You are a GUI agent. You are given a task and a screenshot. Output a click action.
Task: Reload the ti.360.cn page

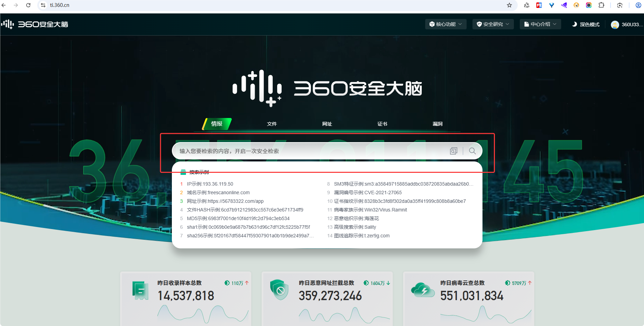[x=28, y=5]
